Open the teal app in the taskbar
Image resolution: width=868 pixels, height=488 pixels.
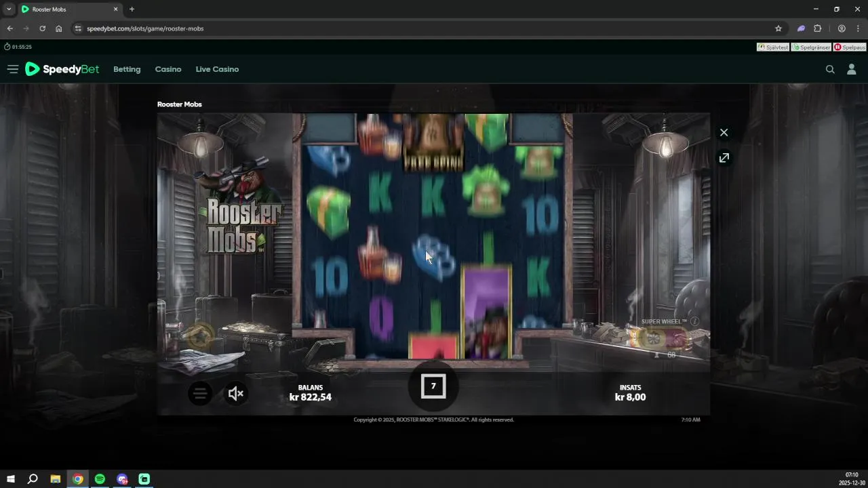pyautogui.click(x=144, y=479)
